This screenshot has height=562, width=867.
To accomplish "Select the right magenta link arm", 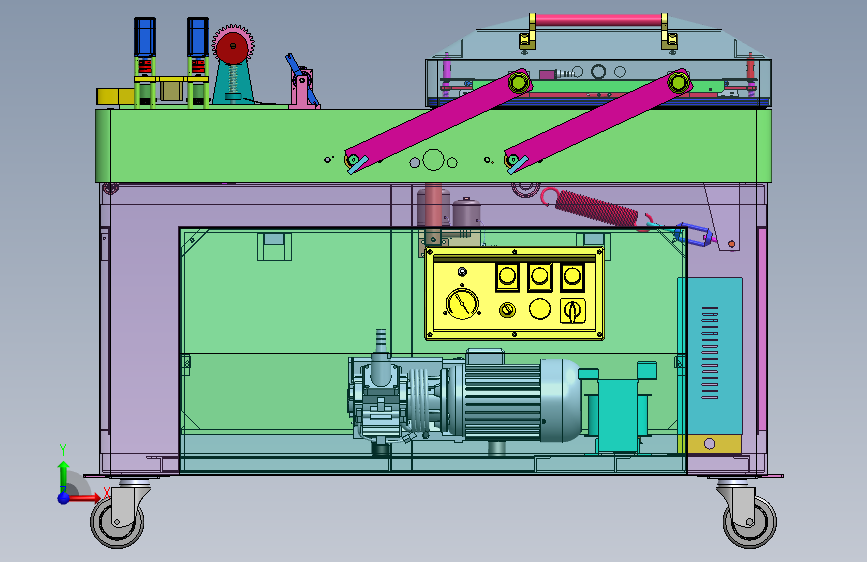I will click(597, 120).
